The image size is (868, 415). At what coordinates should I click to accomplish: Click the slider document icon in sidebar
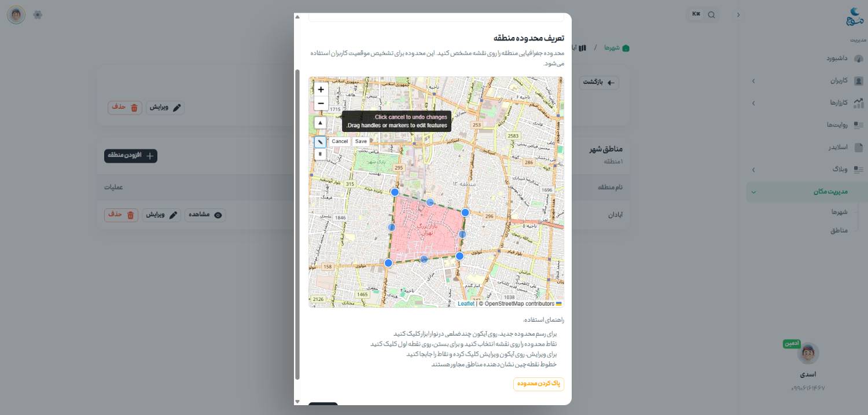859,148
